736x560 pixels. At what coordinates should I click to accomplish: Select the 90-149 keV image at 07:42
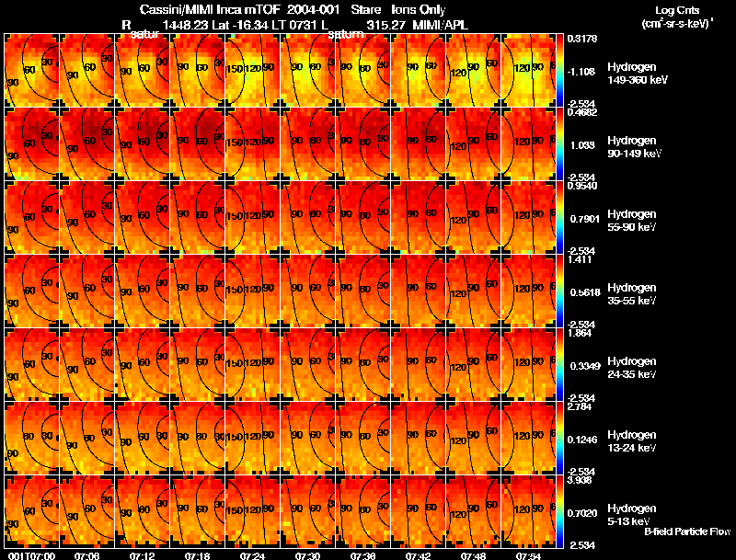pyautogui.click(x=419, y=144)
